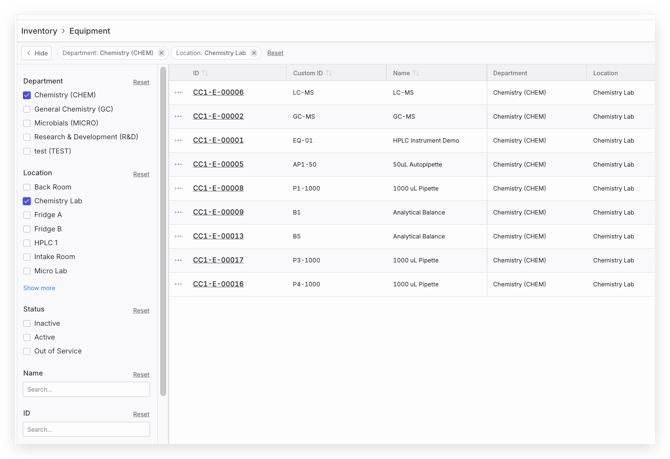Go to Inventory in the breadcrumb

click(39, 31)
